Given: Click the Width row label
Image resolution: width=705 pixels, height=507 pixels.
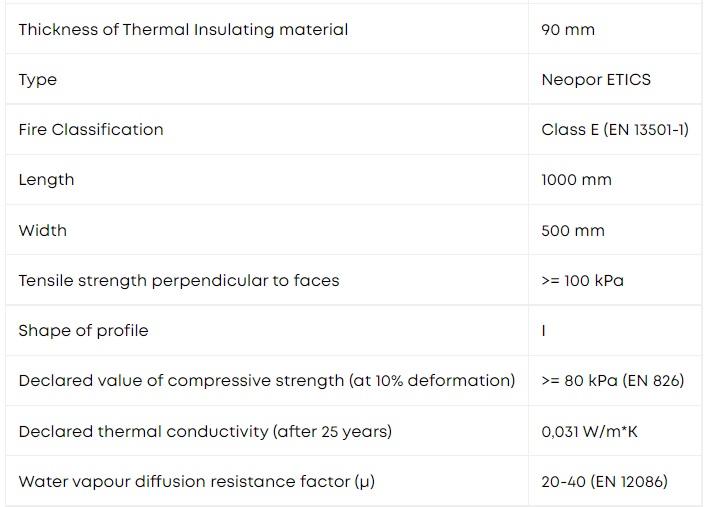Looking at the screenshot, I should 43,230.
